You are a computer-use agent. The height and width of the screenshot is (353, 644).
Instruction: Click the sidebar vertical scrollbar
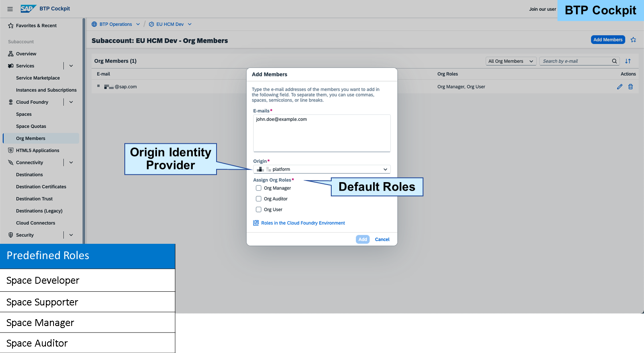click(84, 131)
